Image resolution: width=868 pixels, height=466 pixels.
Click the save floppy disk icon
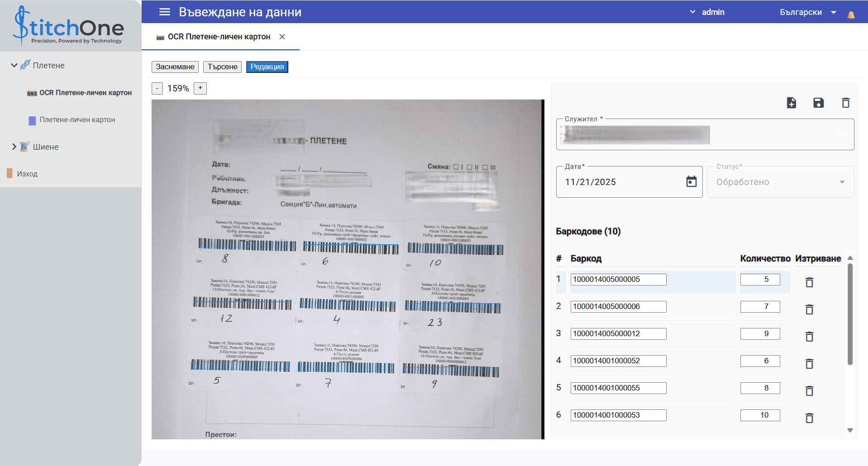[x=818, y=103]
